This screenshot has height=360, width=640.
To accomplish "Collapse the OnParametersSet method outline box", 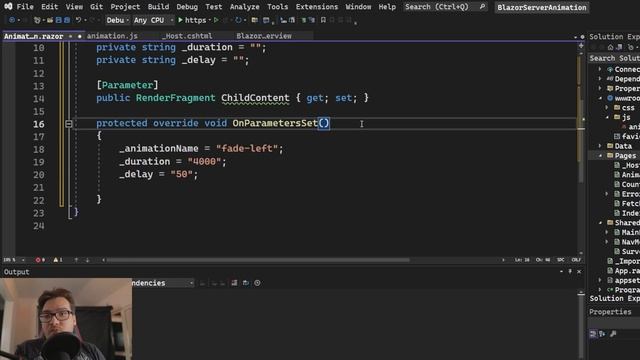I will (x=69, y=124).
